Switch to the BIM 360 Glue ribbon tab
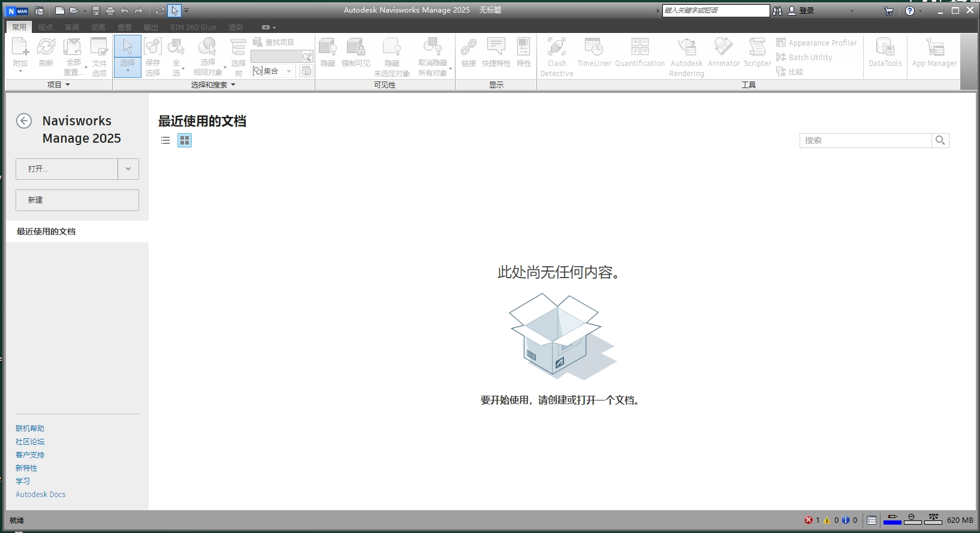This screenshot has width=980, height=533. (x=193, y=27)
